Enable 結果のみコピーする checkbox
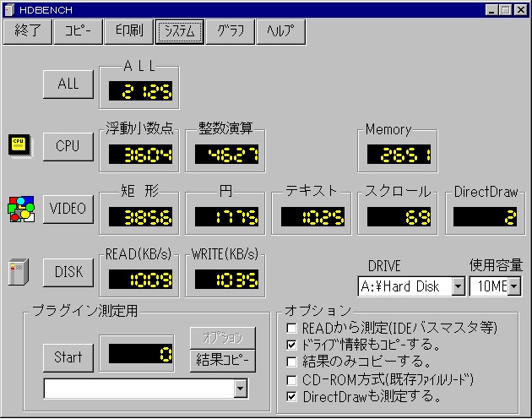 click(x=292, y=362)
